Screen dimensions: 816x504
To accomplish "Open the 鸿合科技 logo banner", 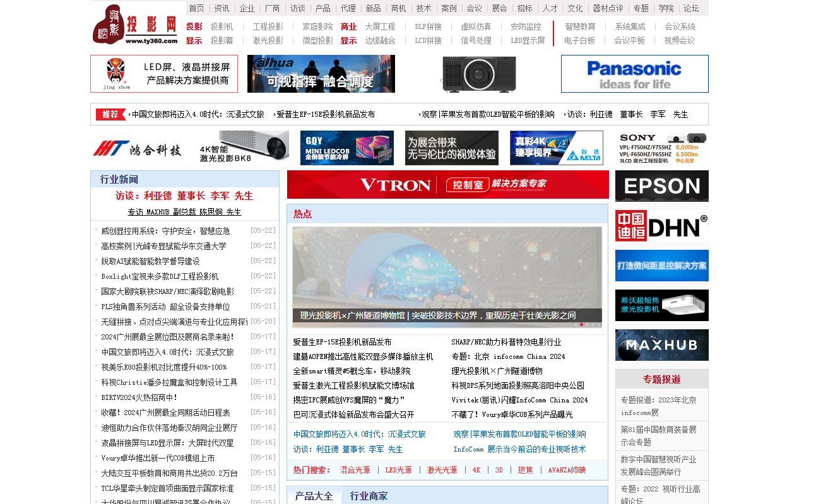I will pos(137,148).
